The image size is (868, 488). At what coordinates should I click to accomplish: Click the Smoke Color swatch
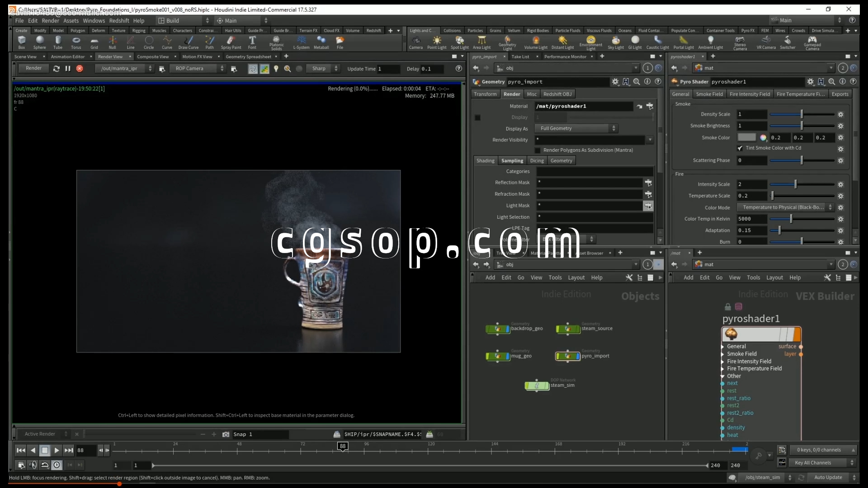pyautogui.click(x=746, y=137)
